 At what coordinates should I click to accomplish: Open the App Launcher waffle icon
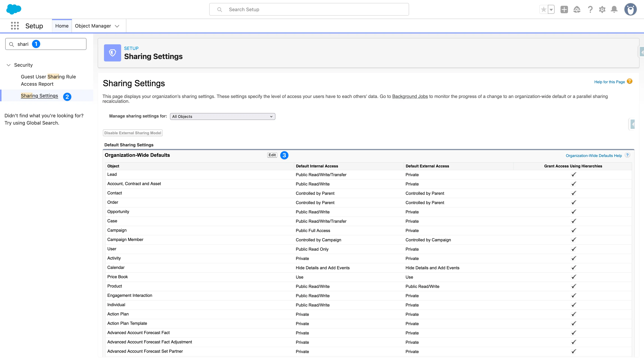click(15, 26)
